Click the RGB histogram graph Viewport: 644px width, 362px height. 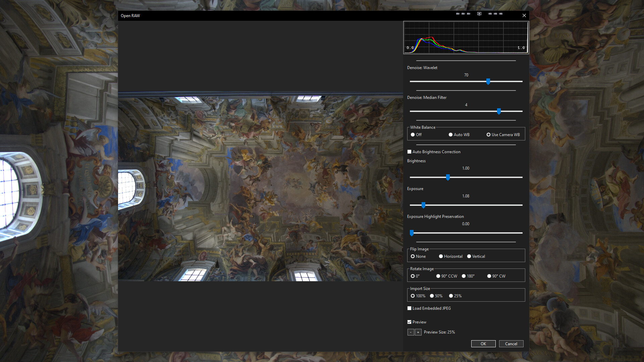click(466, 38)
